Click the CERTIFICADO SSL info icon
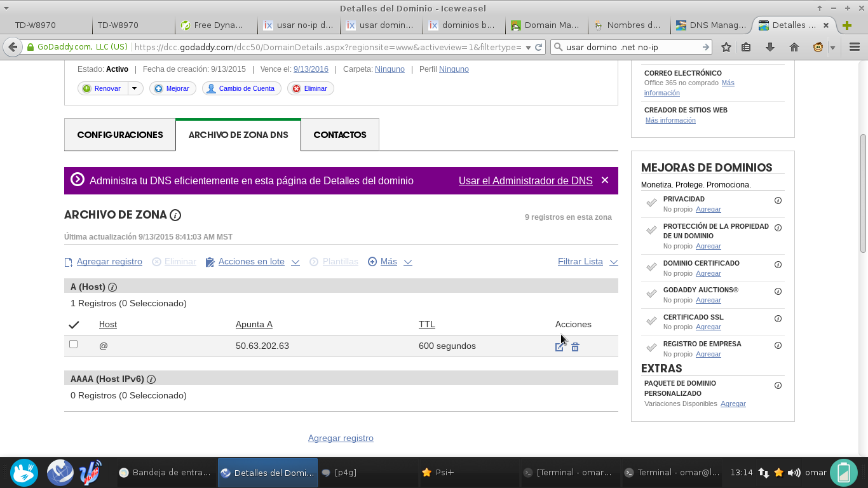 (x=778, y=318)
